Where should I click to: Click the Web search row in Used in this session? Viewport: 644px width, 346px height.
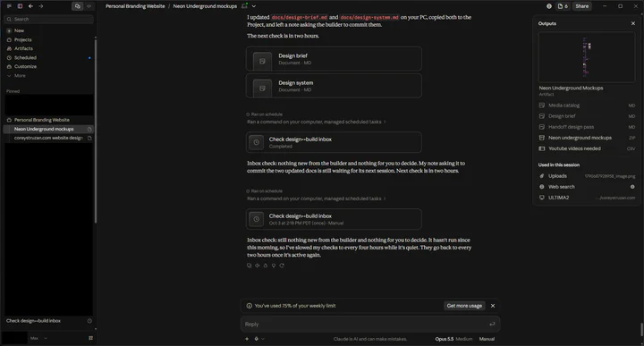click(587, 187)
